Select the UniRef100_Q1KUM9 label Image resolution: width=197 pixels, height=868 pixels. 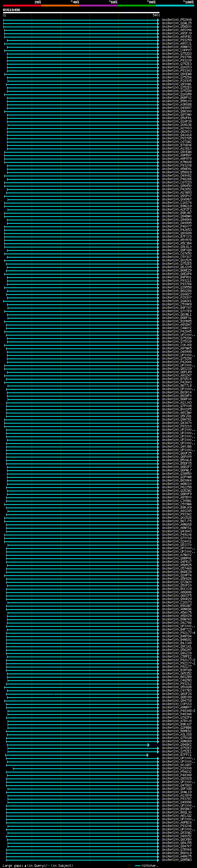[x=177, y=94]
